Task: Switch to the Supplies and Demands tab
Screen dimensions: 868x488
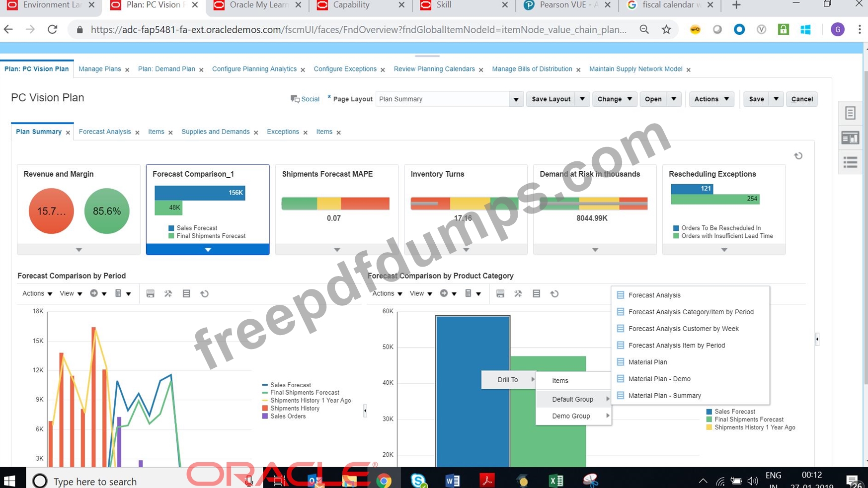Action: 215,132
